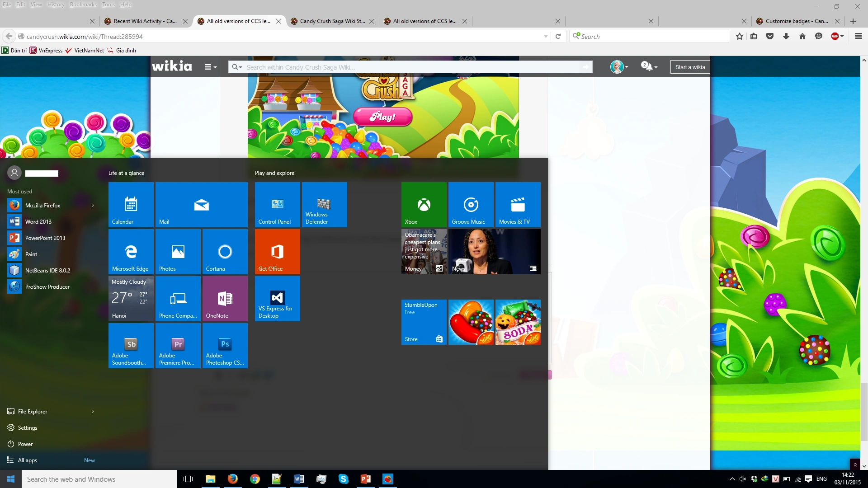Open Settings from Start menu
Viewport: 868px width, 488px height.
pos(28,428)
